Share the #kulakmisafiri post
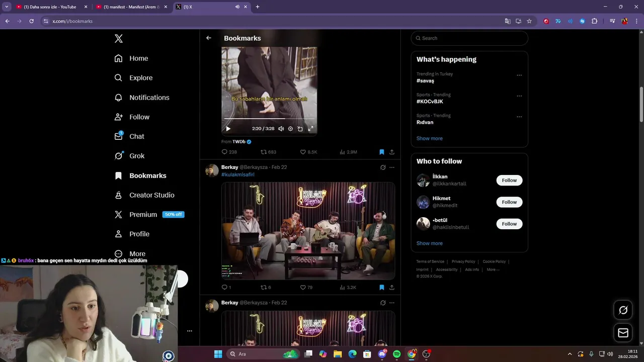644x362 pixels. point(392,288)
